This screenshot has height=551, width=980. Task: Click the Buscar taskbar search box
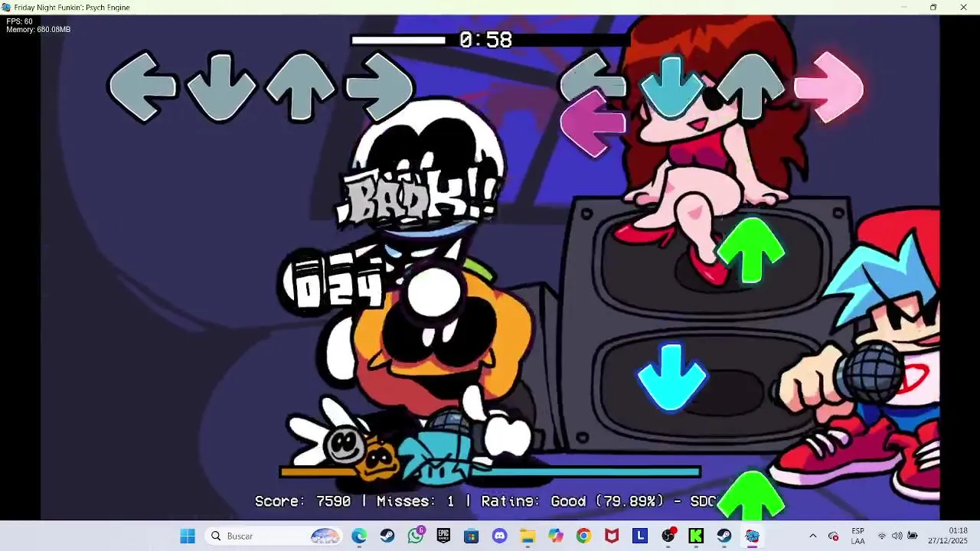(274, 536)
